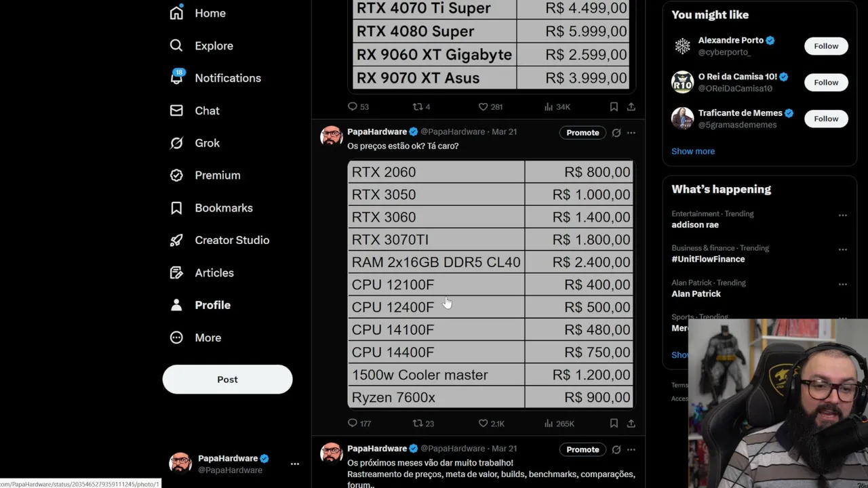Click the Notifications bell icon
This screenshot has width=868, height=488.
coord(176,78)
